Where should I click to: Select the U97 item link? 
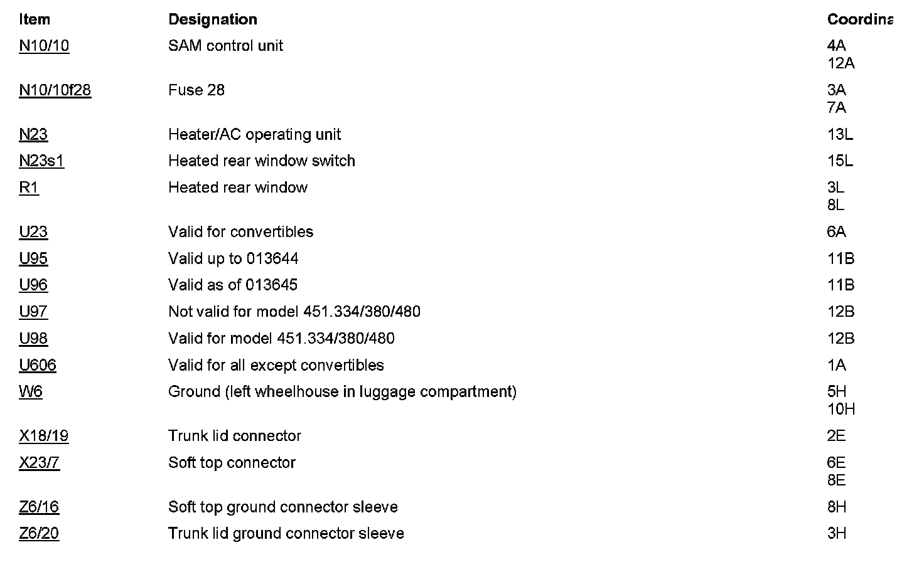[x=33, y=312]
